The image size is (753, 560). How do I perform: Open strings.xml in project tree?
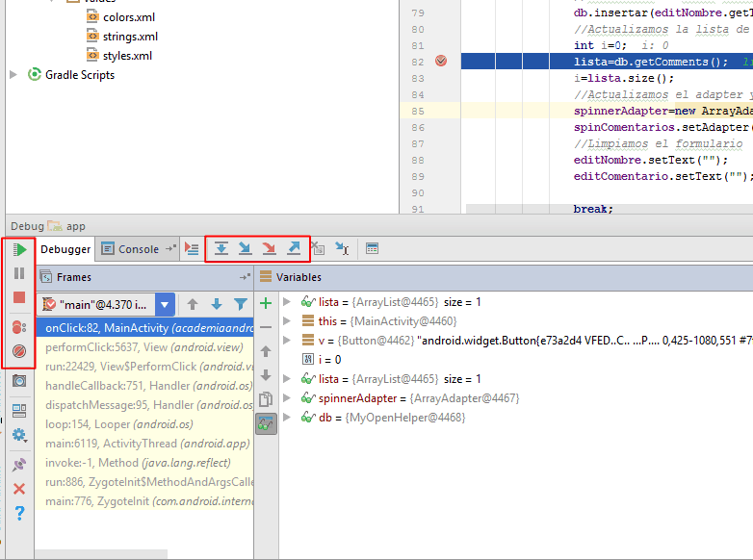pyautogui.click(x=130, y=37)
